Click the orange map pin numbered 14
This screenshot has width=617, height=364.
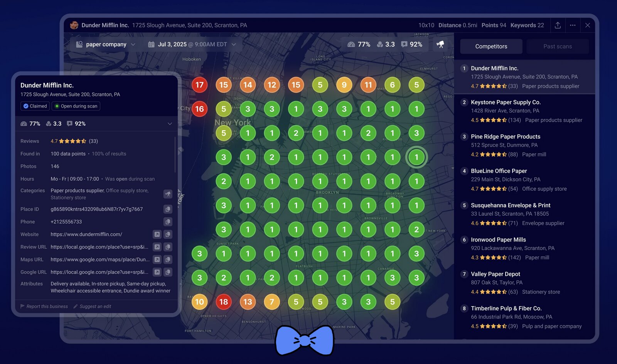pos(248,85)
